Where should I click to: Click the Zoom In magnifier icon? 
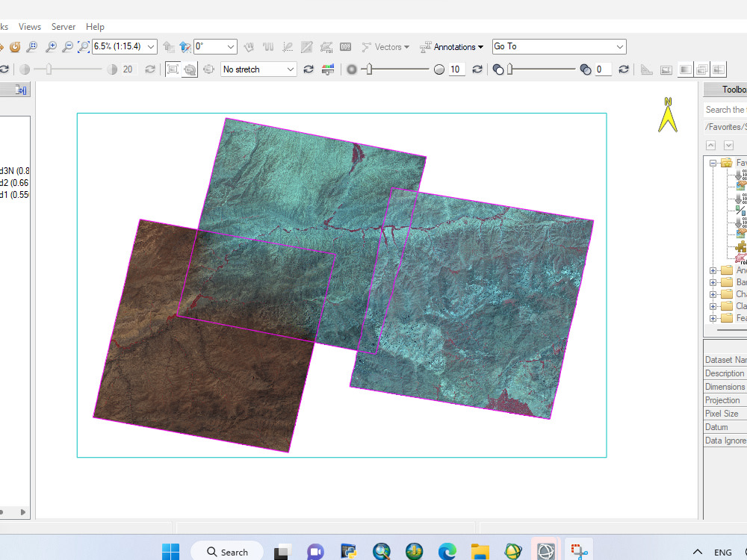point(51,46)
